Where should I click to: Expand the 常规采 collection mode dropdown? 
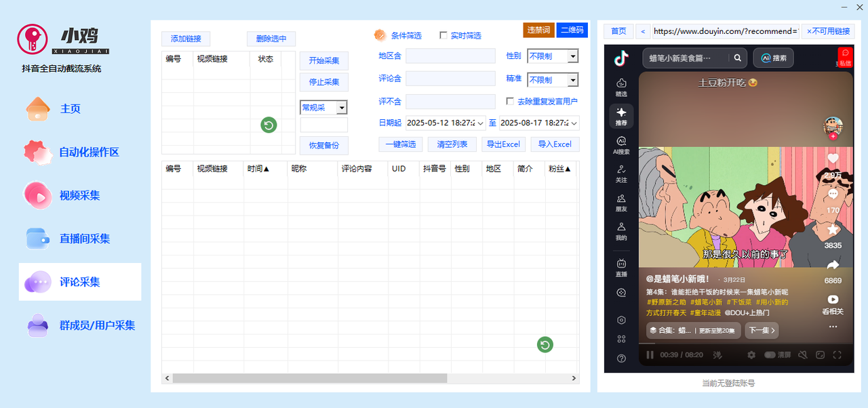coord(341,108)
